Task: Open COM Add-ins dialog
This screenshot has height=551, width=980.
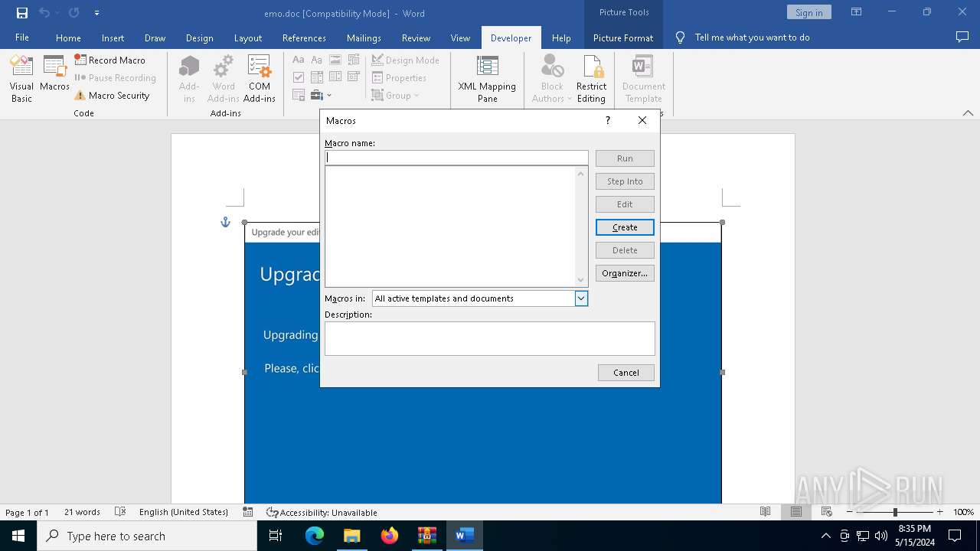Action: tap(260, 79)
